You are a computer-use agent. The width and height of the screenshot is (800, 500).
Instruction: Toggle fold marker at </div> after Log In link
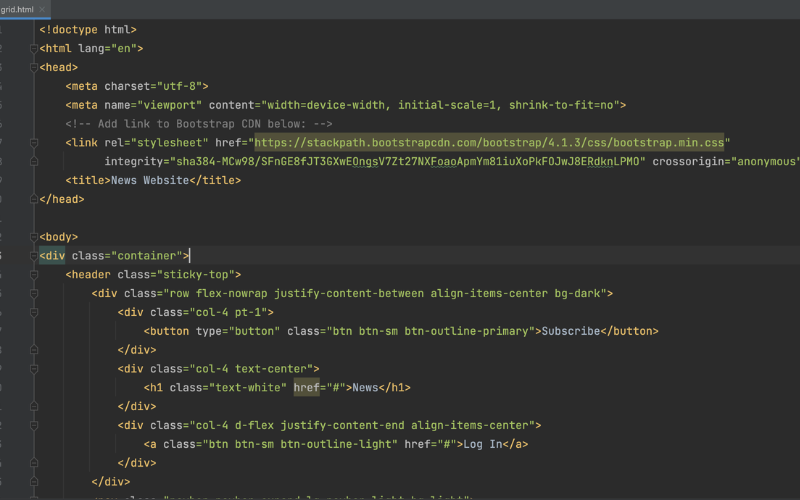point(34,463)
